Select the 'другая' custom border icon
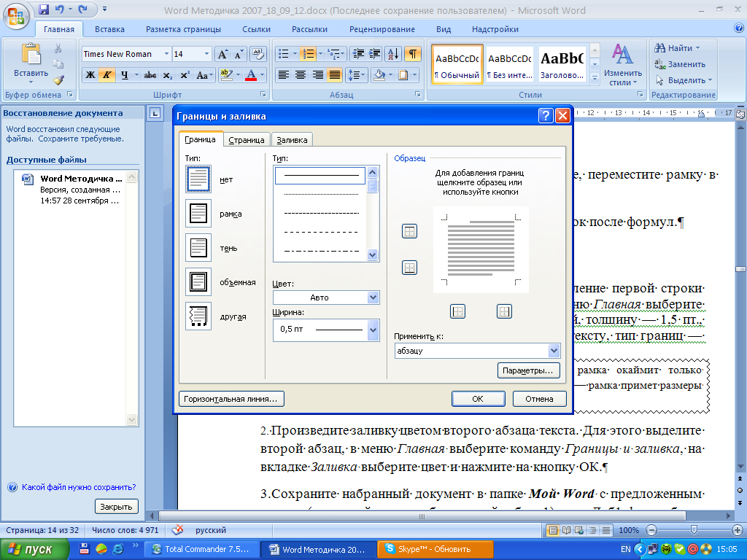The width and height of the screenshot is (747, 560). click(198, 316)
